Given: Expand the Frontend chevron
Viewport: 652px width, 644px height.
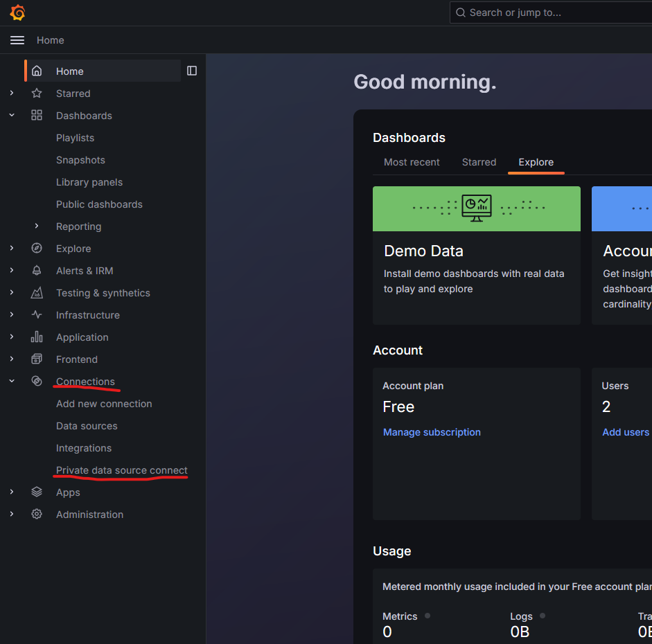Looking at the screenshot, I should 12,359.
